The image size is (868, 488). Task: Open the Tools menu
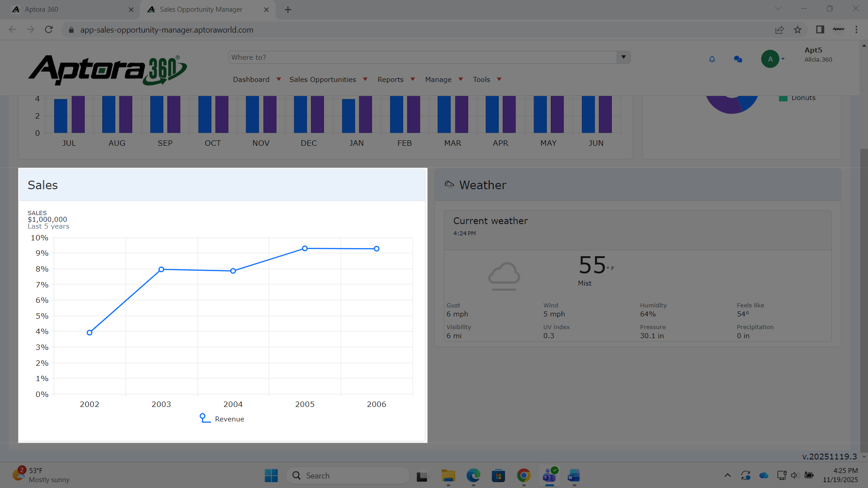pyautogui.click(x=486, y=80)
